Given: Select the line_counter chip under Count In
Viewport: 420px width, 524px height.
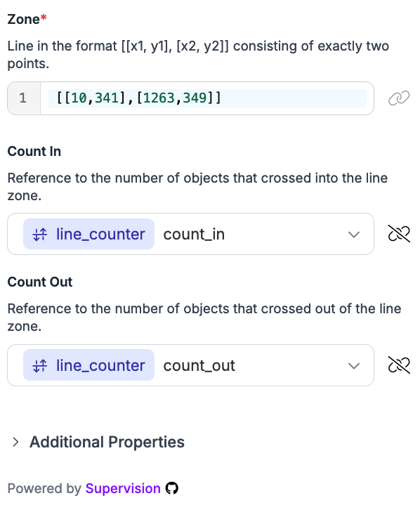Looking at the screenshot, I should point(88,234).
